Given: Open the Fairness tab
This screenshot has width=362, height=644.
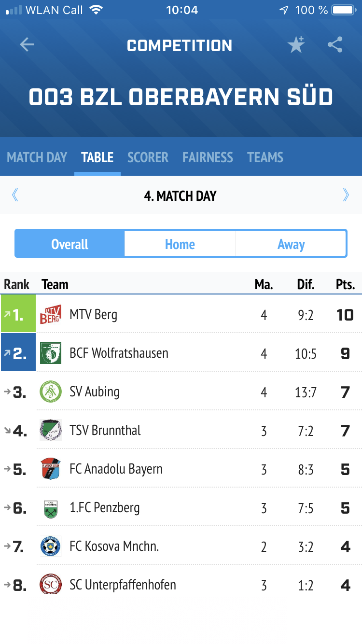Looking at the screenshot, I should (208, 157).
